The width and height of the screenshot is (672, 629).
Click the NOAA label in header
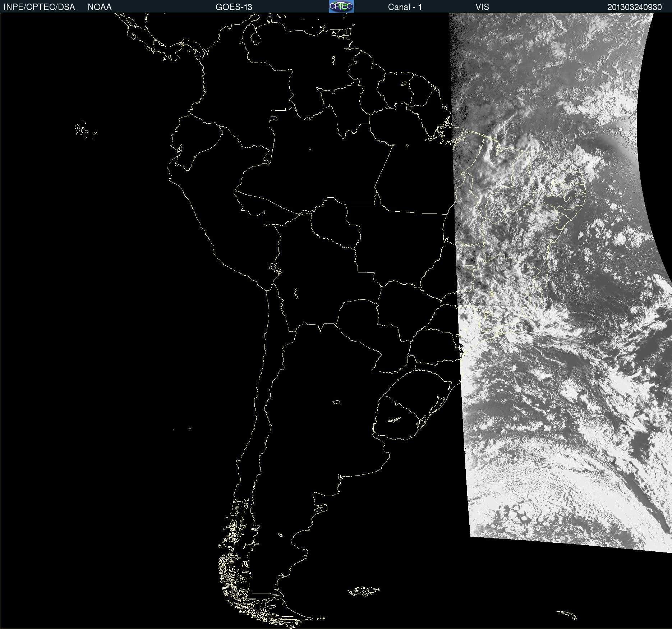(100, 7)
